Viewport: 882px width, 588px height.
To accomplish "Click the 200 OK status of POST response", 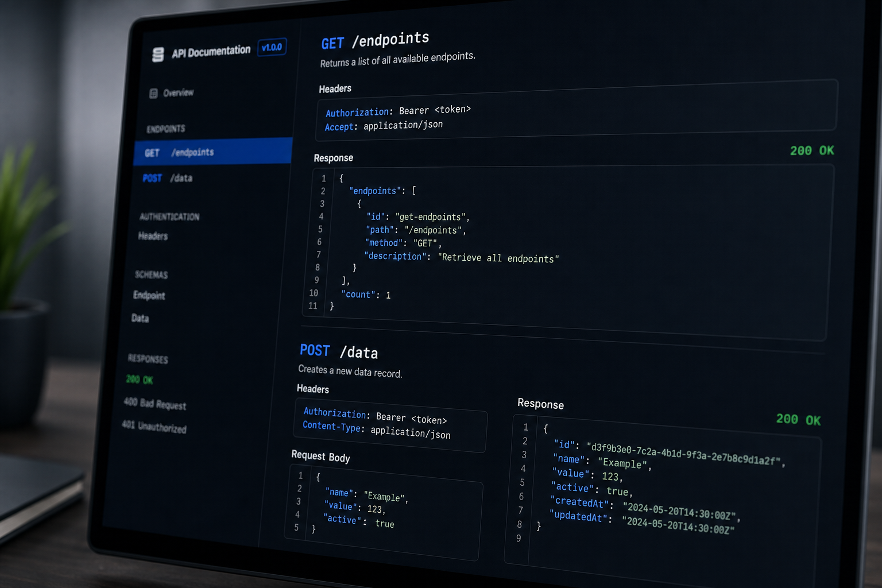I will pos(798,420).
